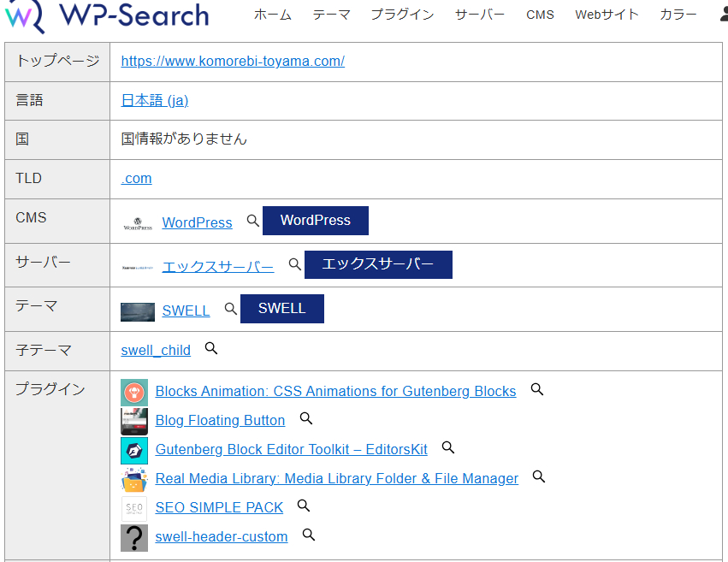Screen dimensions: 728x562
Task: Open the swell-header-custom link
Action: click(x=222, y=537)
